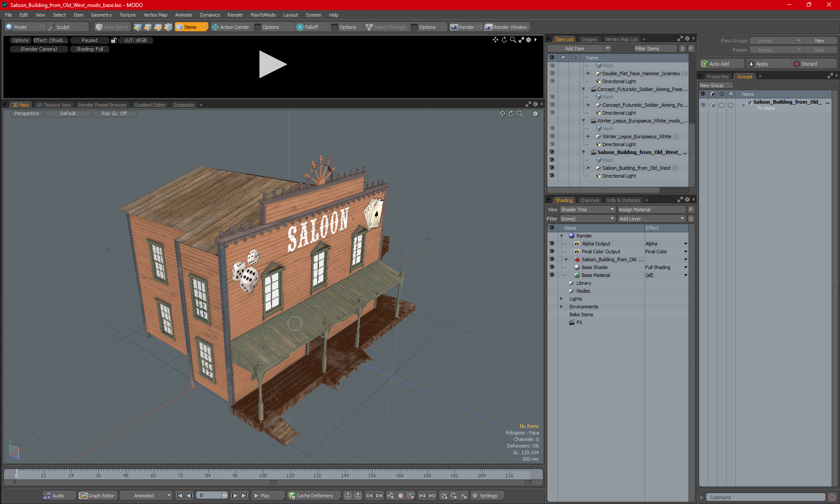
Task: Toggle visibility of Saloon_Building_from_Old_West scene
Action: pos(552,152)
